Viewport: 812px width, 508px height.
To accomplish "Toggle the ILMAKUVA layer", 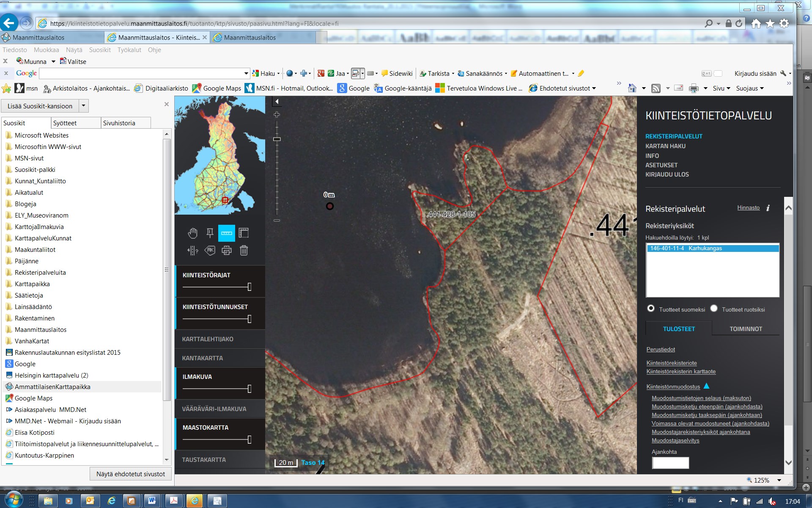I will (197, 377).
